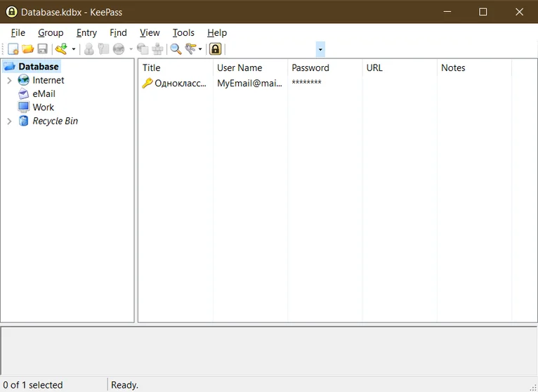Click the Open database folder icon
The height and width of the screenshot is (392, 538).
[28, 49]
